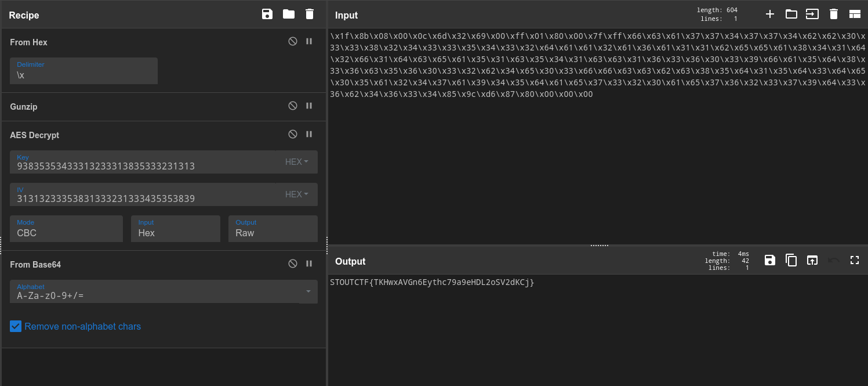Click the From Hex Delimiter field

point(83,71)
